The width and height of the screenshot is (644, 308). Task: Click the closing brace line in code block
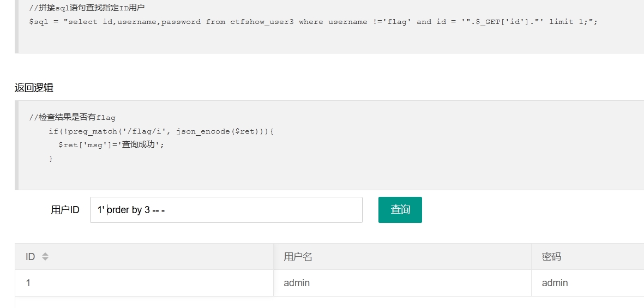51,159
